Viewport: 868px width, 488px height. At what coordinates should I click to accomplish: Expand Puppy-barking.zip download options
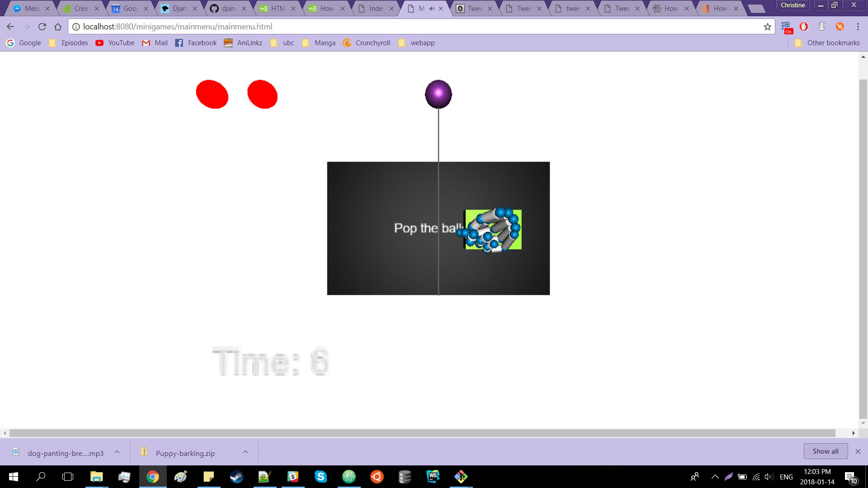click(245, 452)
